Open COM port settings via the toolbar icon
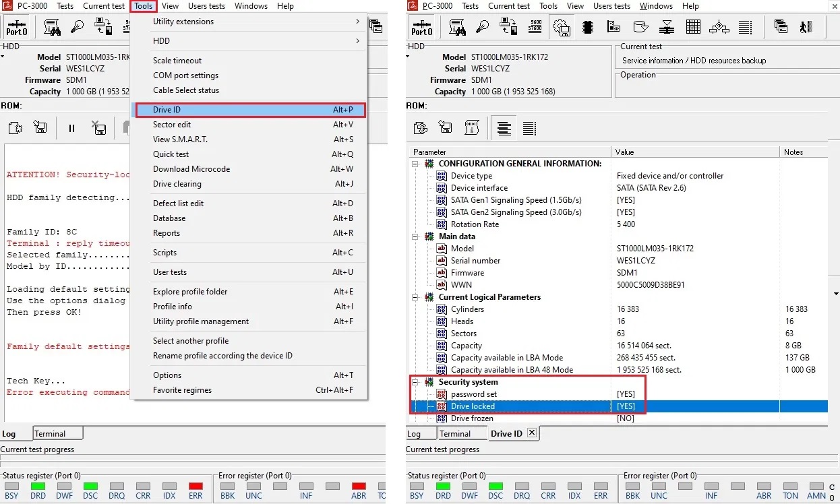Viewport: 840px width, 504px height. tap(509, 27)
